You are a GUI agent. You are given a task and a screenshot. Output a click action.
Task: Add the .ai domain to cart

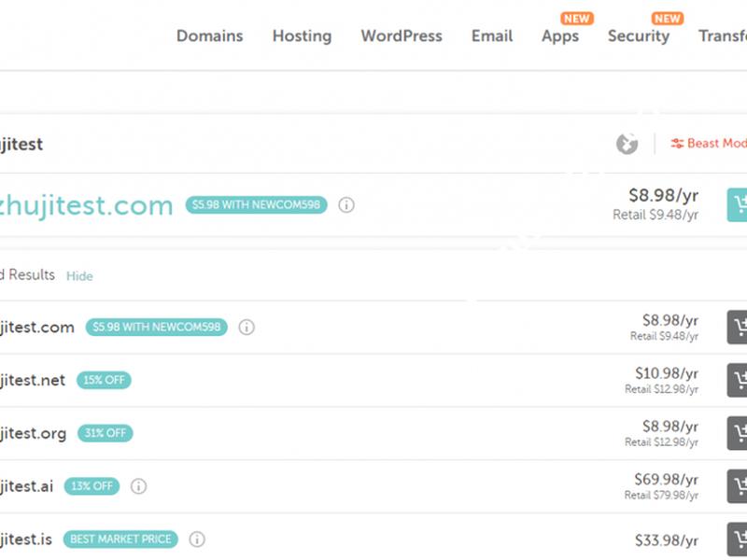click(x=737, y=486)
